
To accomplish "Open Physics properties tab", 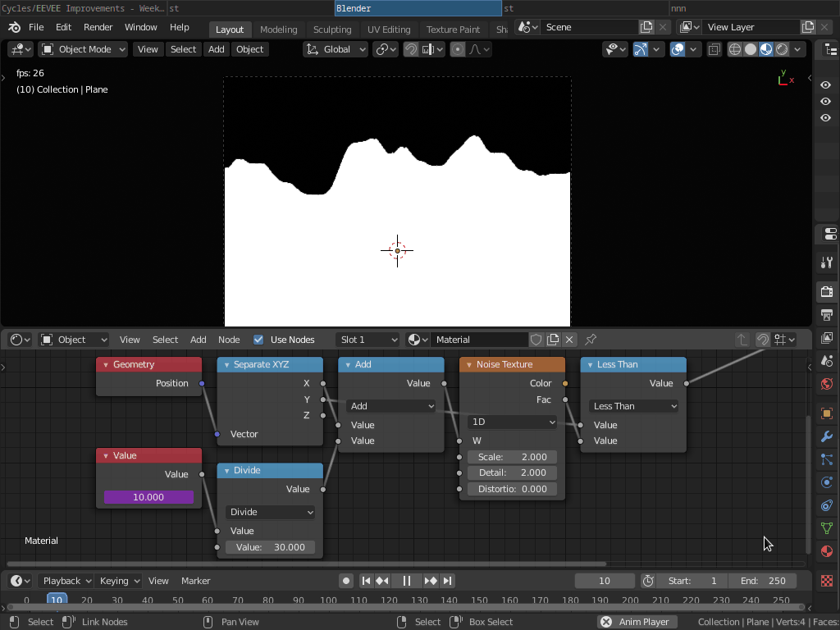I will [827, 482].
